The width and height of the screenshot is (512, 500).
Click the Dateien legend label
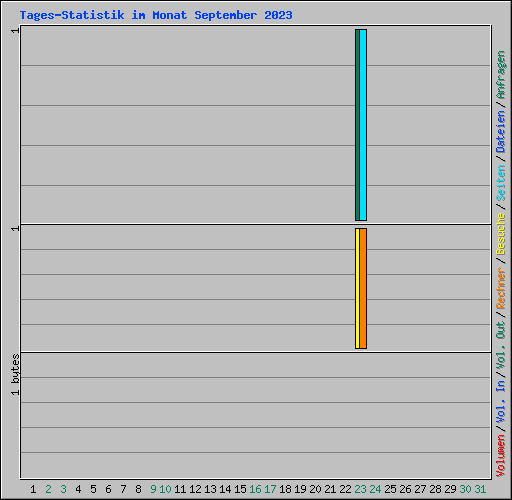[x=501, y=132]
